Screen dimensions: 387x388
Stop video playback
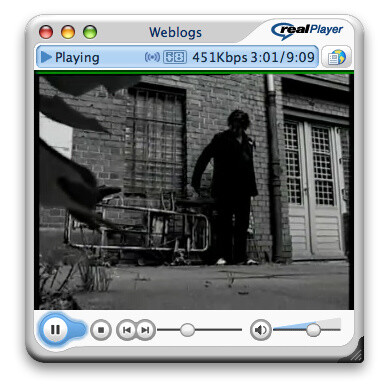101,330
